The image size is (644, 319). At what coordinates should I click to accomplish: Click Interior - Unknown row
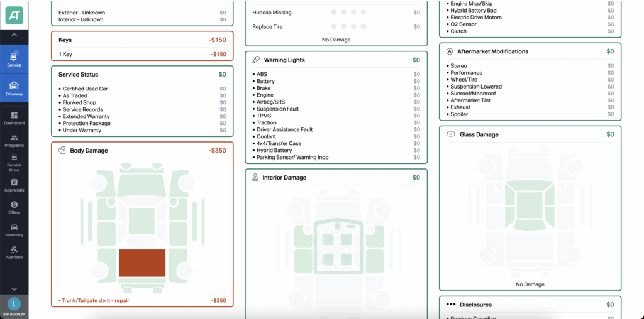click(142, 19)
